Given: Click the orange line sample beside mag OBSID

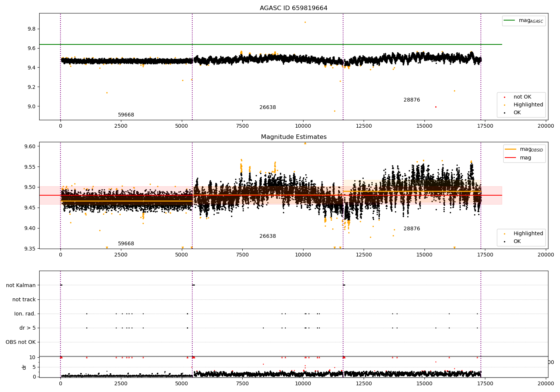Looking at the screenshot, I should [510, 149].
